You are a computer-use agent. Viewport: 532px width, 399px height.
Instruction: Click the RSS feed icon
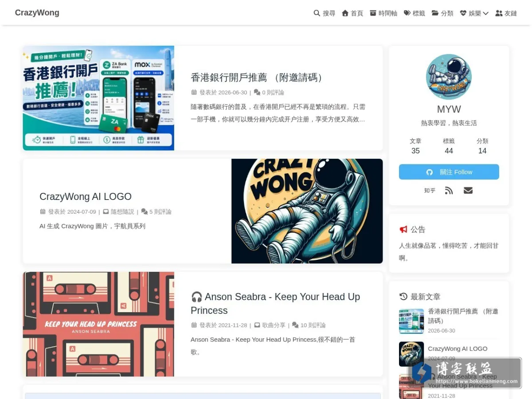point(449,191)
